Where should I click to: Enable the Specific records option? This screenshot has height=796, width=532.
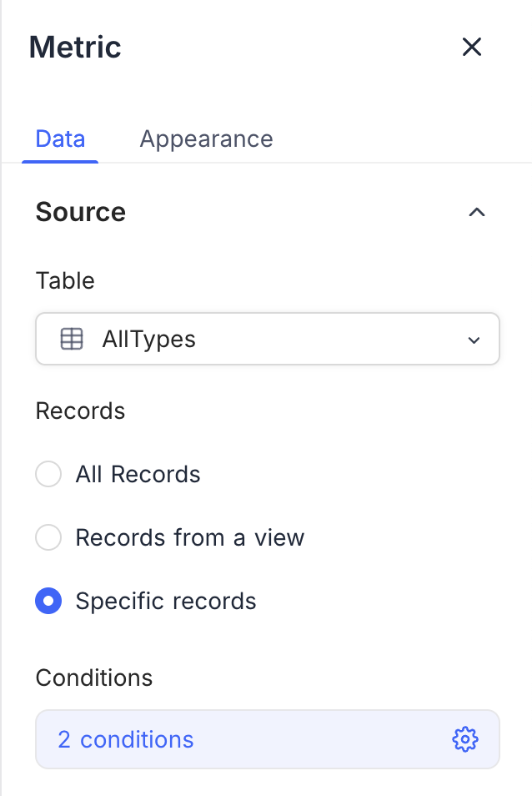pos(48,601)
